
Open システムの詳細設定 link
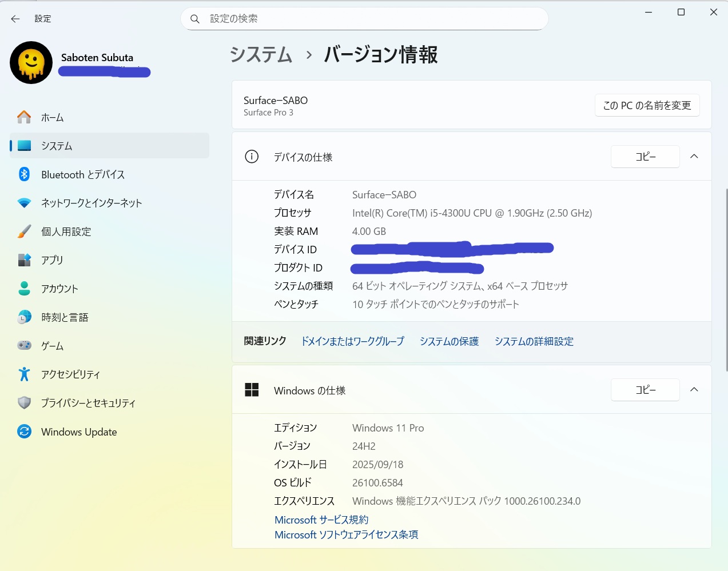pos(534,341)
